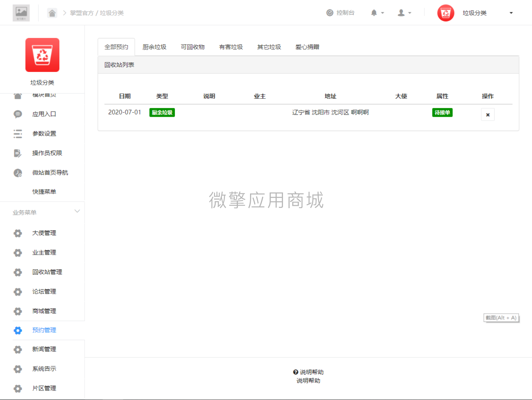Click the blue gear icon beside 预约管理
This screenshot has height=400, width=532.
[x=18, y=330]
